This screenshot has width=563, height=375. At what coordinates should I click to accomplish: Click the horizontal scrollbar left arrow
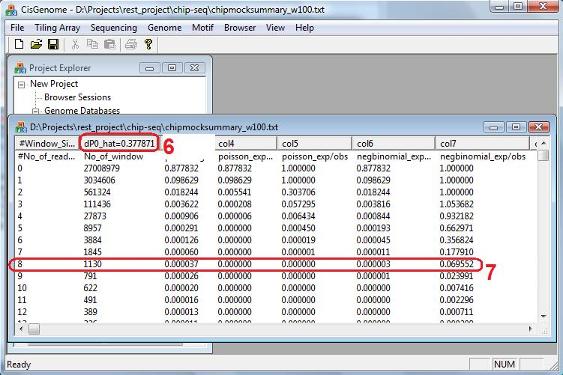[x=21, y=329]
